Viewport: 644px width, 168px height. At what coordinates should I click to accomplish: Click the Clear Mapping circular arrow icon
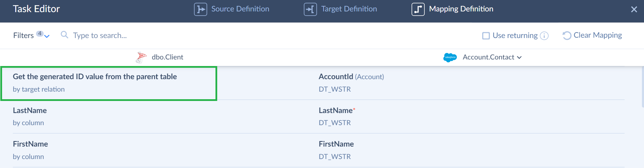(567, 36)
